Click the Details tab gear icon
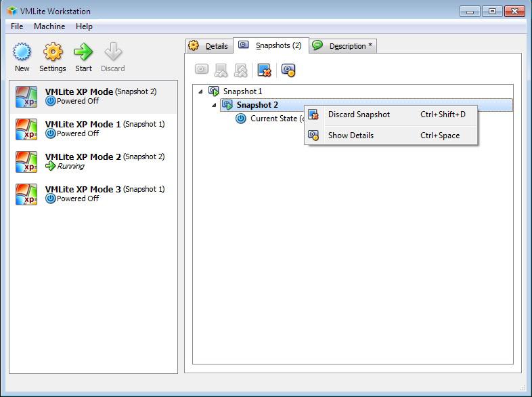 point(194,45)
